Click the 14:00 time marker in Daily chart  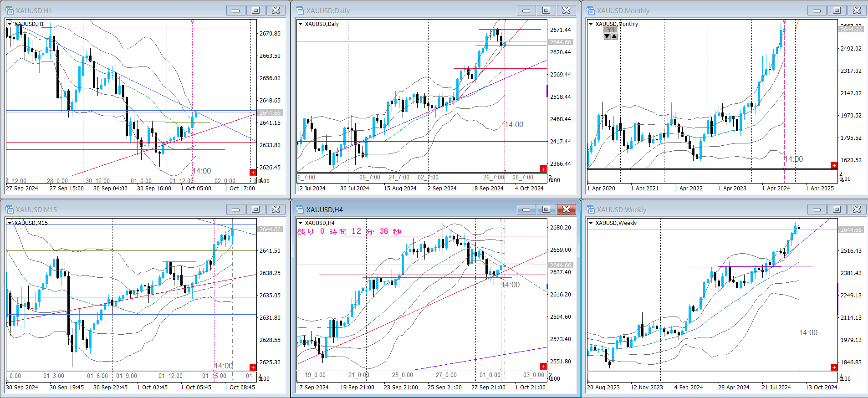coord(514,124)
